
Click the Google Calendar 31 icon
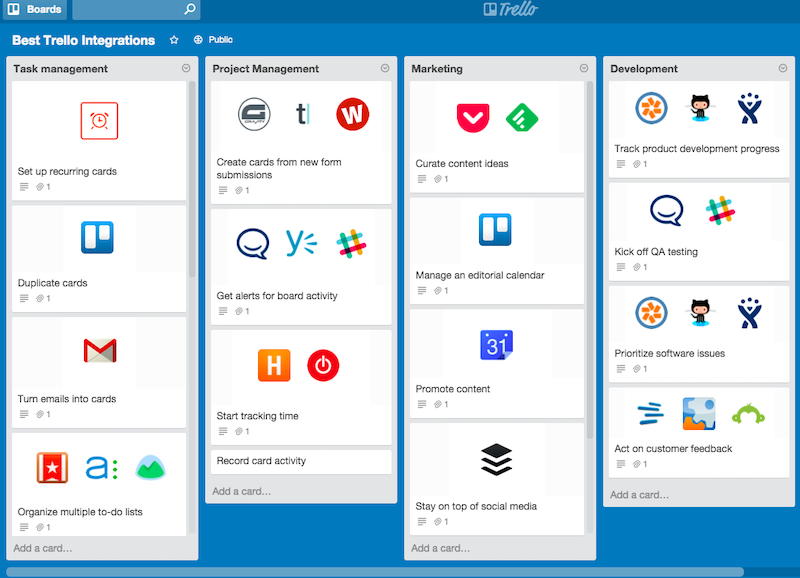(496, 345)
